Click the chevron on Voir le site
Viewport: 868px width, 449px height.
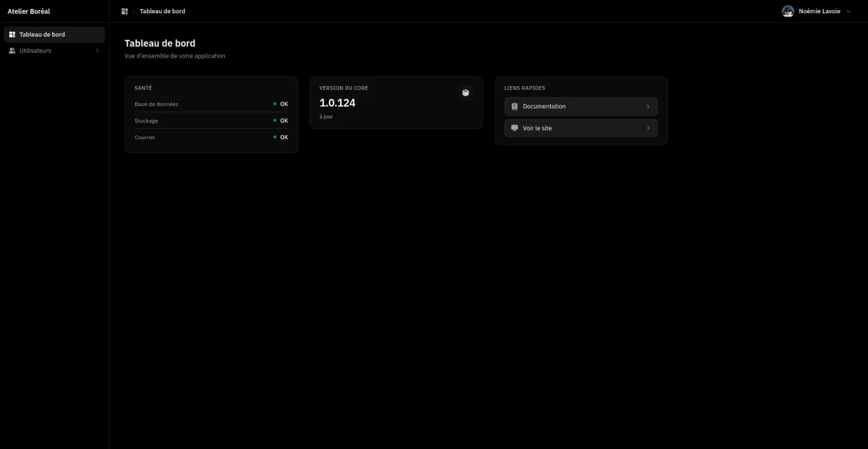coord(648,128)
